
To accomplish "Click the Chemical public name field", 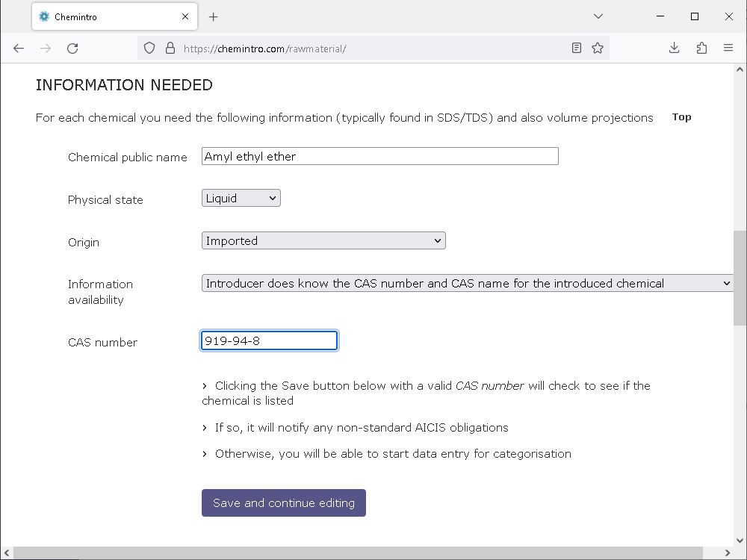I will coord(380,156).
